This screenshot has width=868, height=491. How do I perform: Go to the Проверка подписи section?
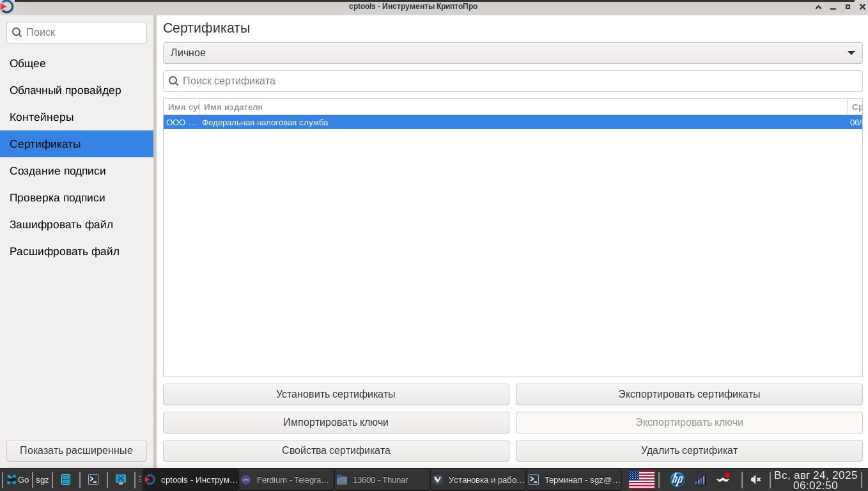pos(77,198)
